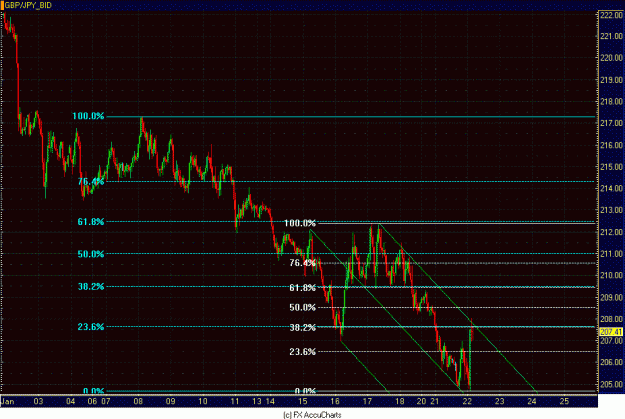
Task: Click the cyan 38.2% Fibonacci label
Action: click(x=91, y=287)
